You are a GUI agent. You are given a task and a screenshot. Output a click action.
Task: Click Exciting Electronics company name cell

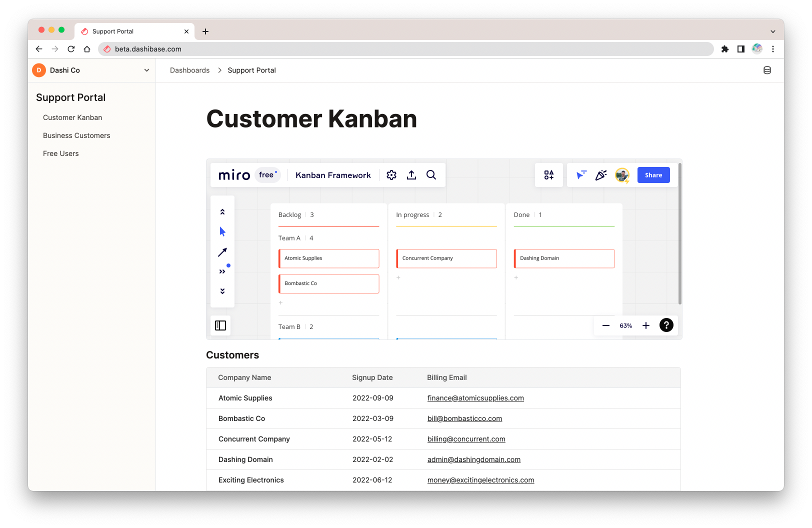(251, 480)
